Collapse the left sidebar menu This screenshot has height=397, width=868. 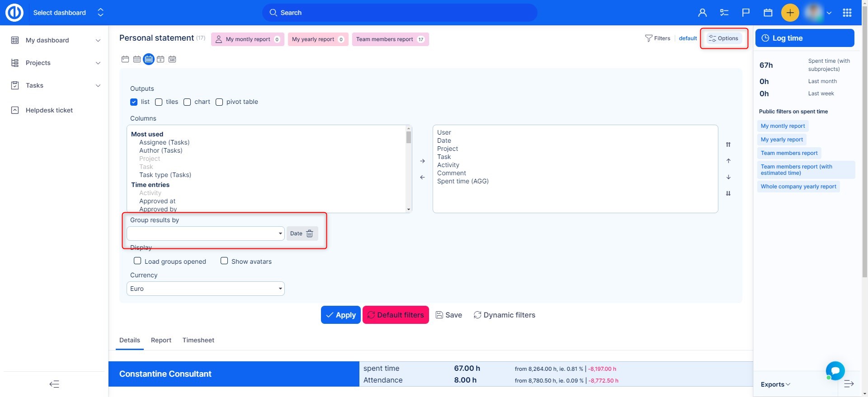(54, 384)
